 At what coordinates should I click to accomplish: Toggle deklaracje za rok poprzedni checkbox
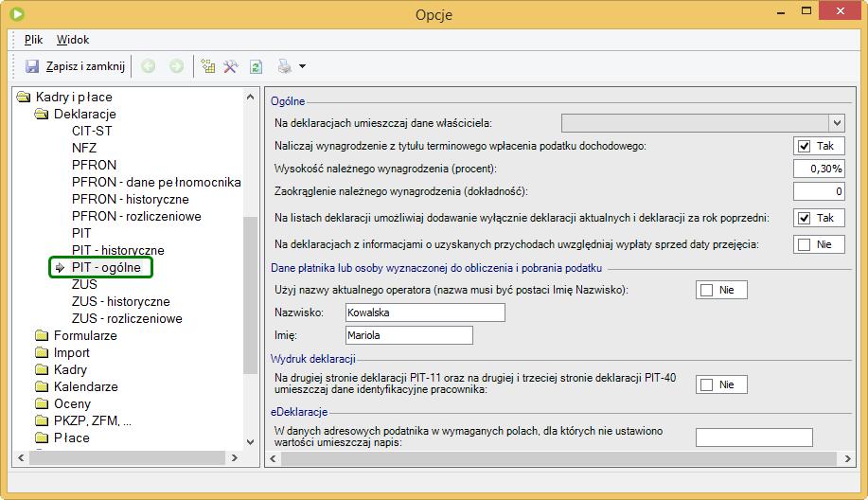pyautogui.click(x=805, y=218)
